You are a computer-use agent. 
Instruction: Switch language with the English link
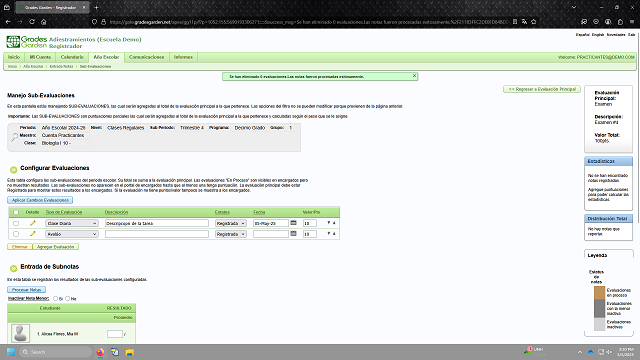[598, 35]
